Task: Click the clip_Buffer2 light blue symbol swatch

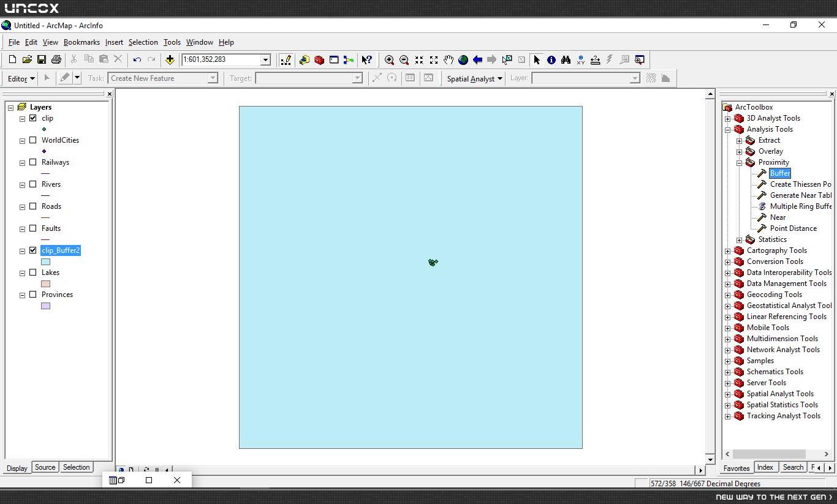Action: (x=45, y=261)
